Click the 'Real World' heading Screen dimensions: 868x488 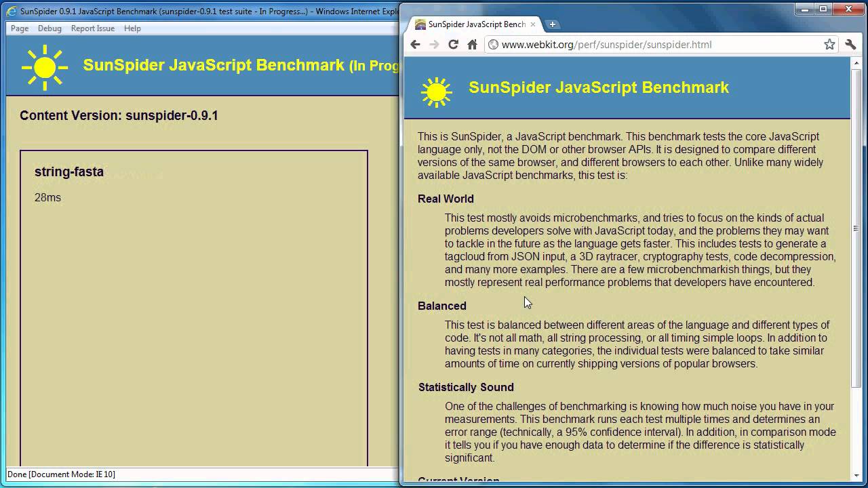click(x=446, y=199)
